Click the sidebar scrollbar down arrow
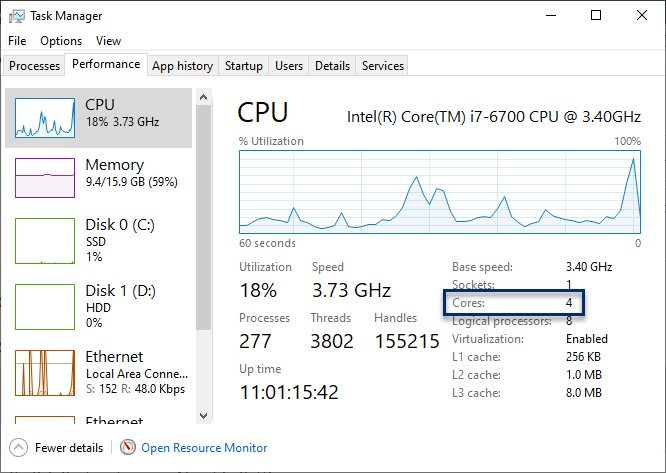666x473 pixels. pos(204,415)
